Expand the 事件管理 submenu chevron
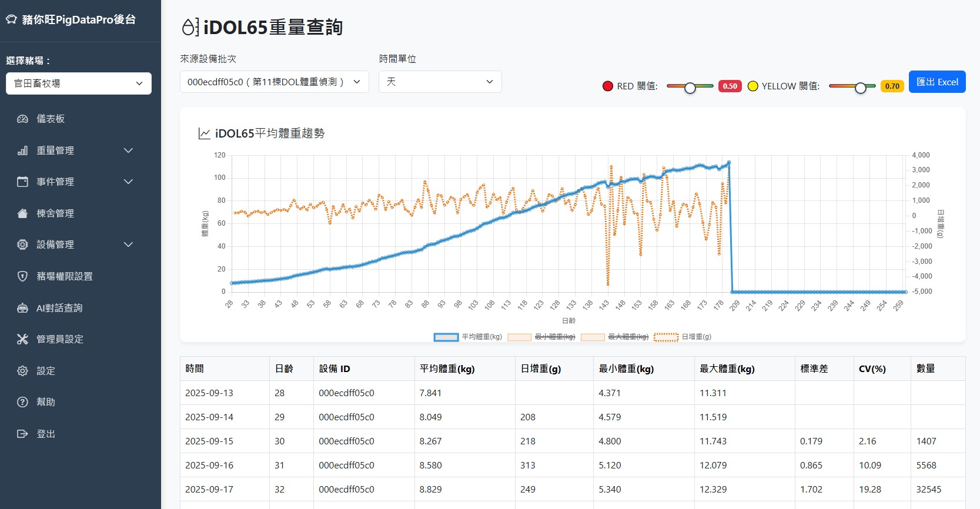Screen dimensions: 980x509 pyautogui.click(x=128, y=182)
